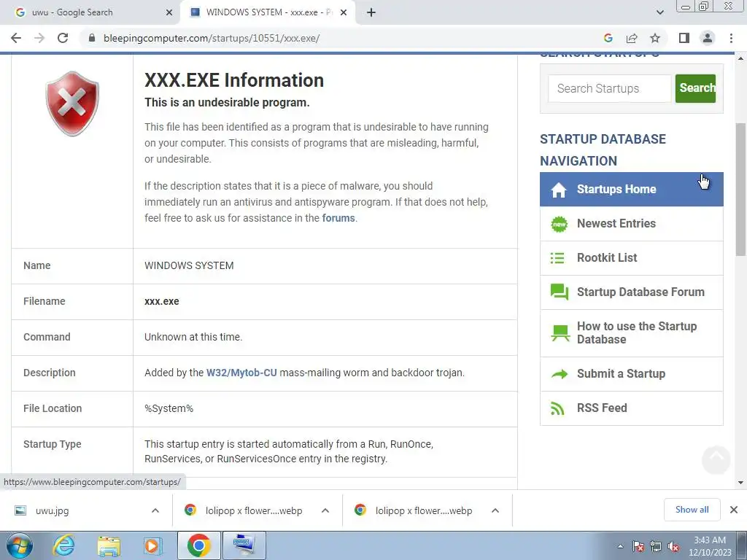Click the Google icon in the address bar
The image size is (747, 560).
(x=608, y=38)
